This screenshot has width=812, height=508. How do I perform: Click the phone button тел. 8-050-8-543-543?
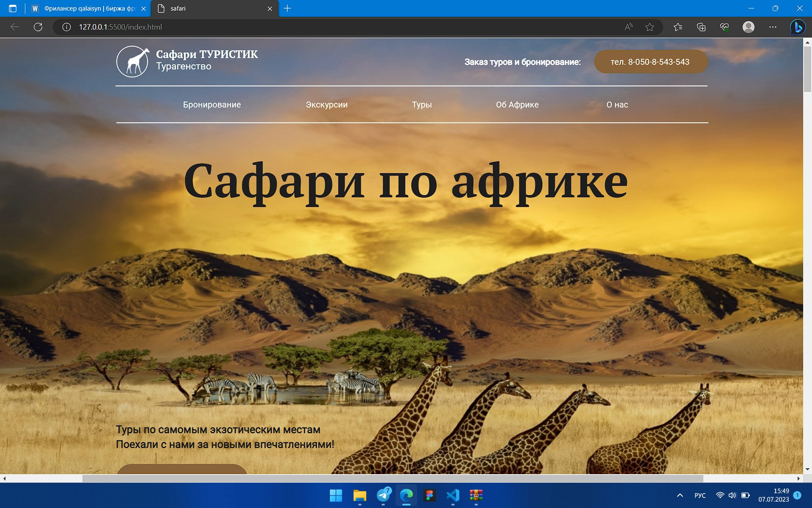coord(650,62)
